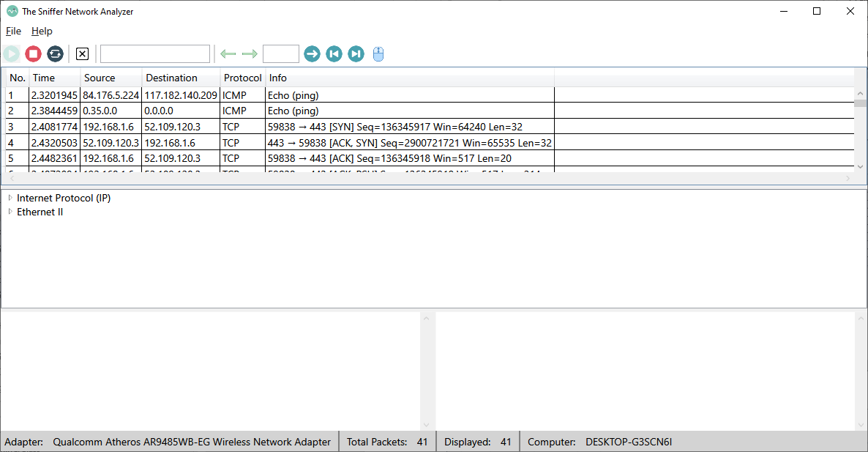Click time cell 2.4081774
Image resolution: width=868 pixels, height=452 pixels.
[x=54, y=127]
